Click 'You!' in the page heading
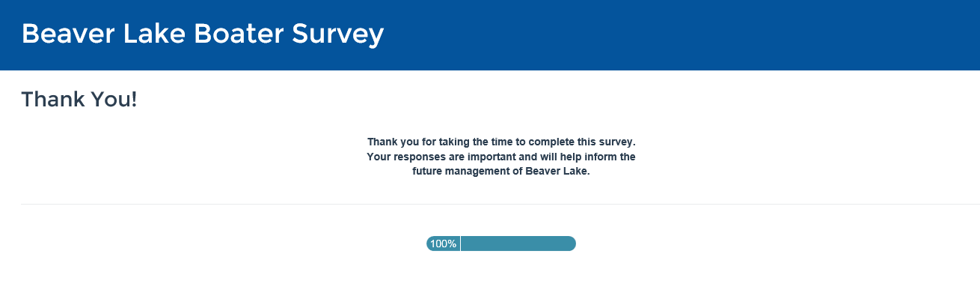This screenshot has height=281, width=980. pyautogui.click(x=115, y=99)
